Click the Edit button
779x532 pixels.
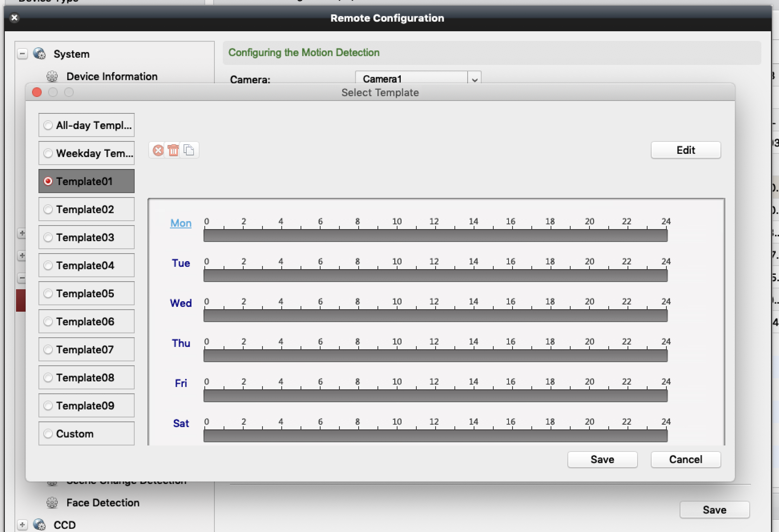click(686, 150)
